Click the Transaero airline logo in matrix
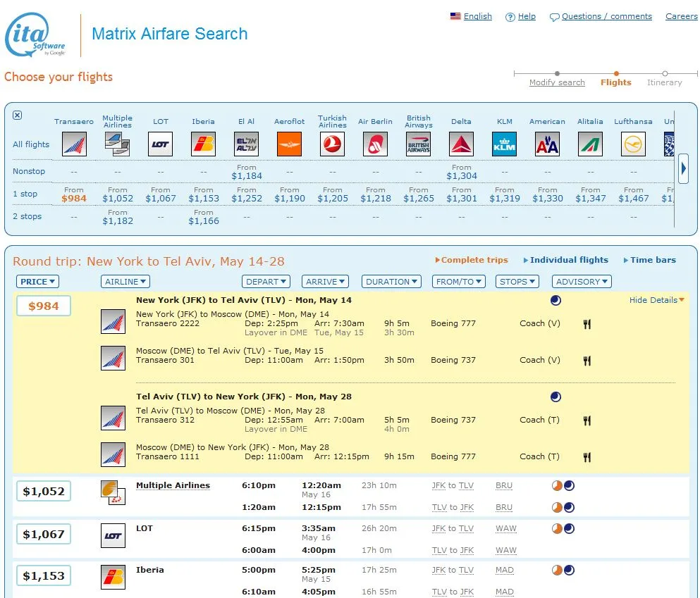700x598 pixels. click(x=74, y=144)
